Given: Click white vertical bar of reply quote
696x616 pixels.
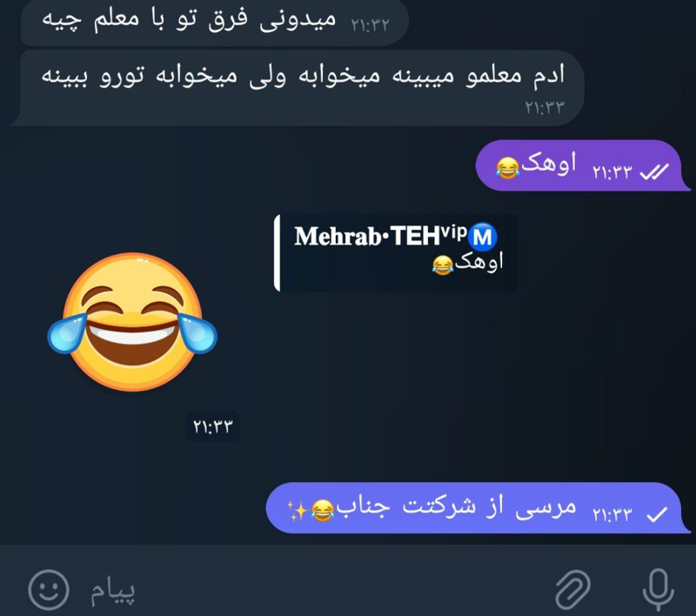Looking at the screenshot, I should coord(277,253).
